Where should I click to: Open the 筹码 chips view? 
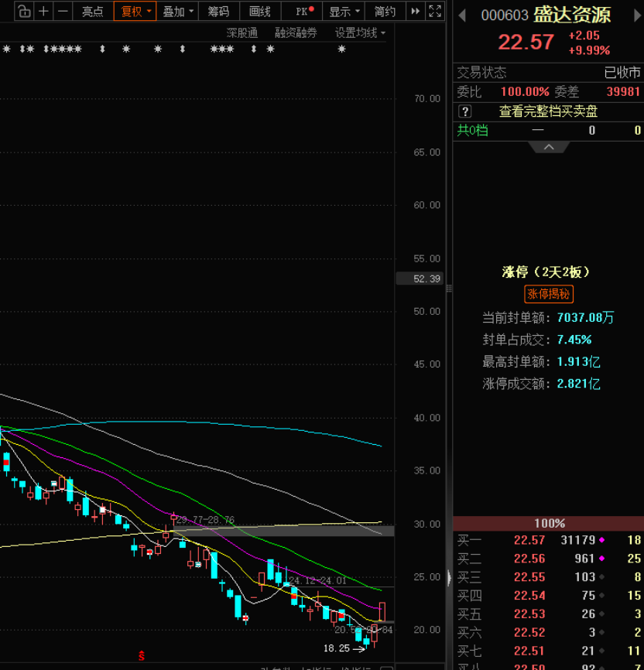point(218,11)
